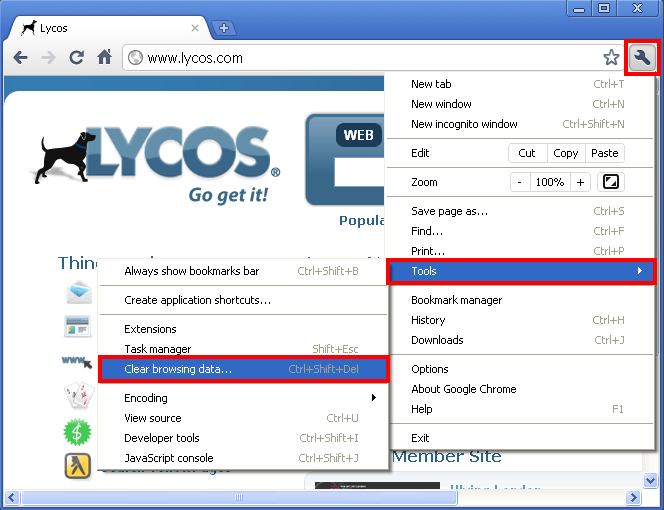Screen dimensions: 664x510
Task: Click the Paste button
Action: (605, 153)
